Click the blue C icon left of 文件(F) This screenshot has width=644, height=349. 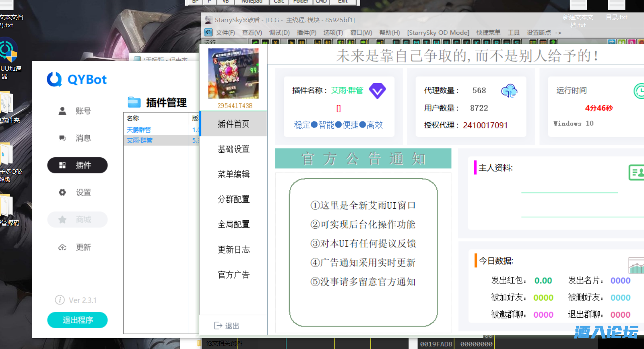208,32
